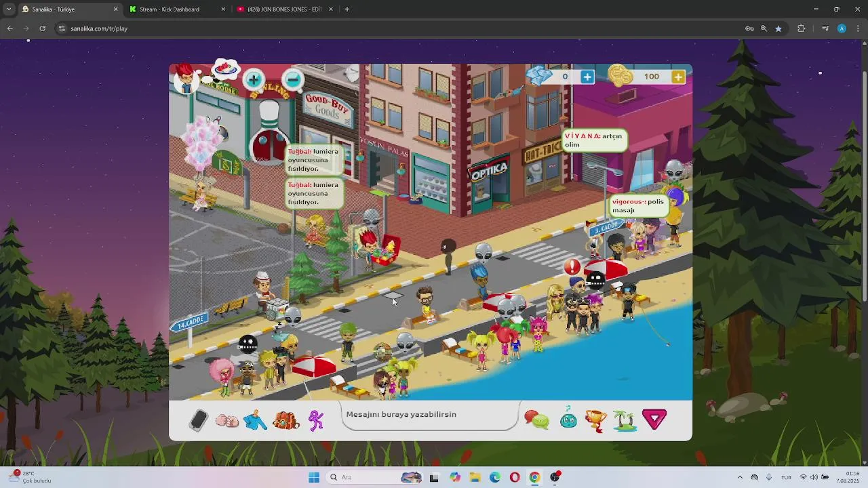Viewport: 868px width, 488px height.
Task: Click the Good-Buy Goods shop sign
Action: 327,108
